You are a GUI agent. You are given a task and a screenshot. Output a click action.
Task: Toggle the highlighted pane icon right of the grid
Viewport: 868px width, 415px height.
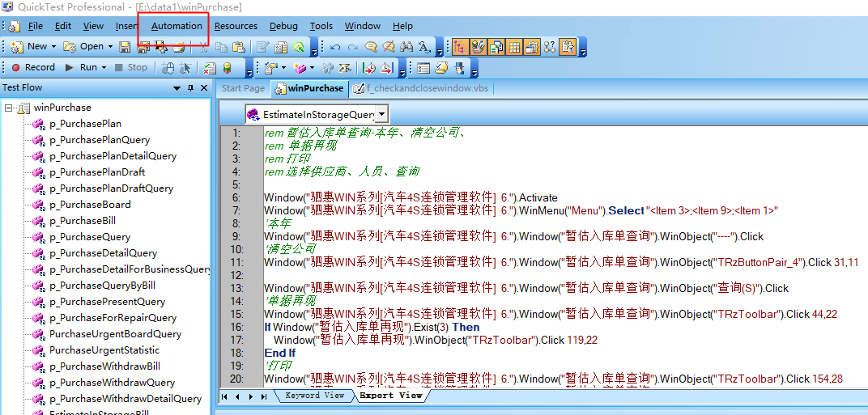click(x=532, y=47)
